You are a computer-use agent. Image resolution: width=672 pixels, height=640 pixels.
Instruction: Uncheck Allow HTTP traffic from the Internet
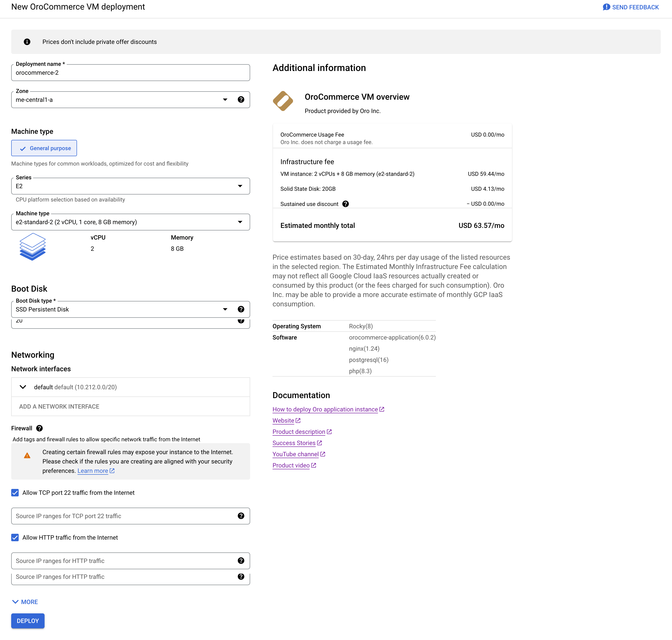[x=15, y=537]
